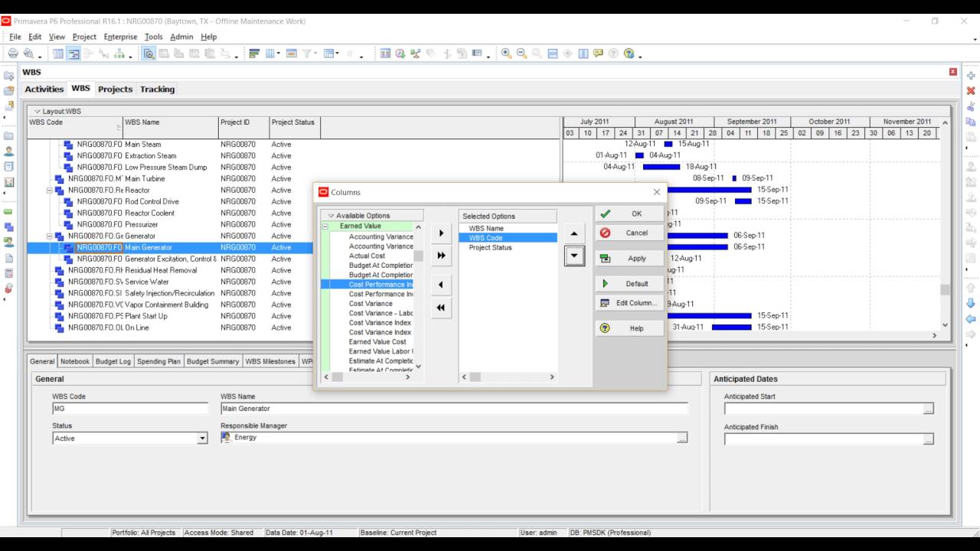Screen dimensions: 980x551
Task: Close the Columns dialog
Action: coord(656,192)
